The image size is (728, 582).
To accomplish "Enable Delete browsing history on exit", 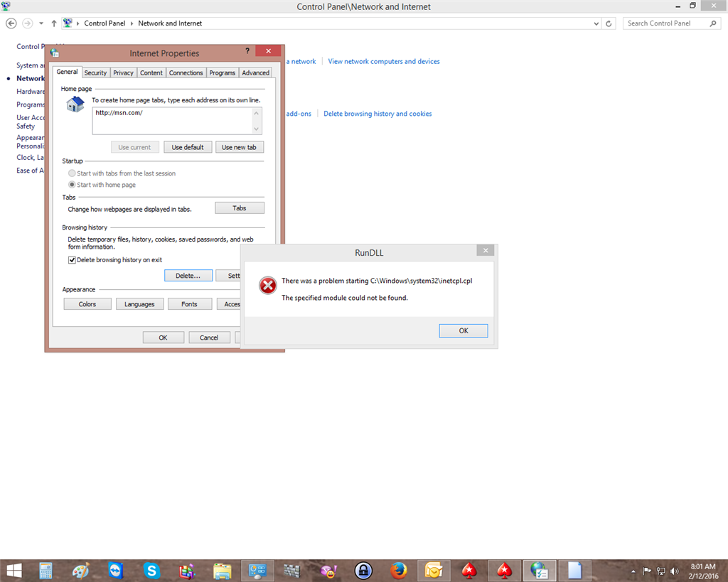I will pos(72,259).
